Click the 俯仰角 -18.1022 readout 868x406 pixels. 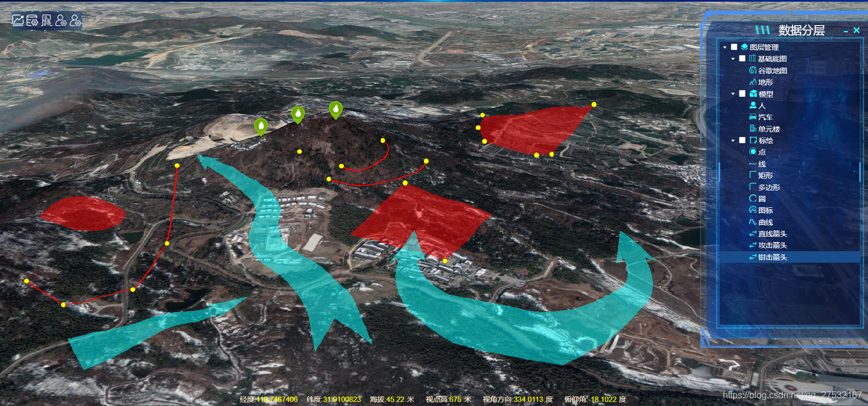595,399
